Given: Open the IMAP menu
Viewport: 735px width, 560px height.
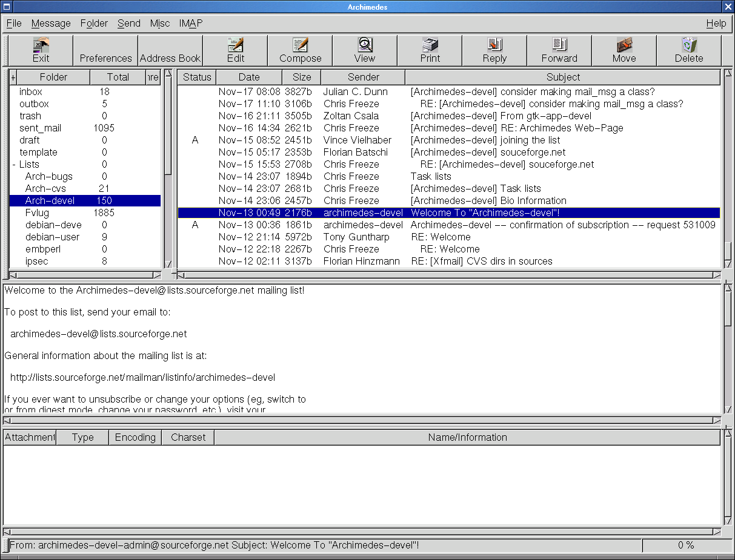Looking at the screenshot, I should [190, 24].
